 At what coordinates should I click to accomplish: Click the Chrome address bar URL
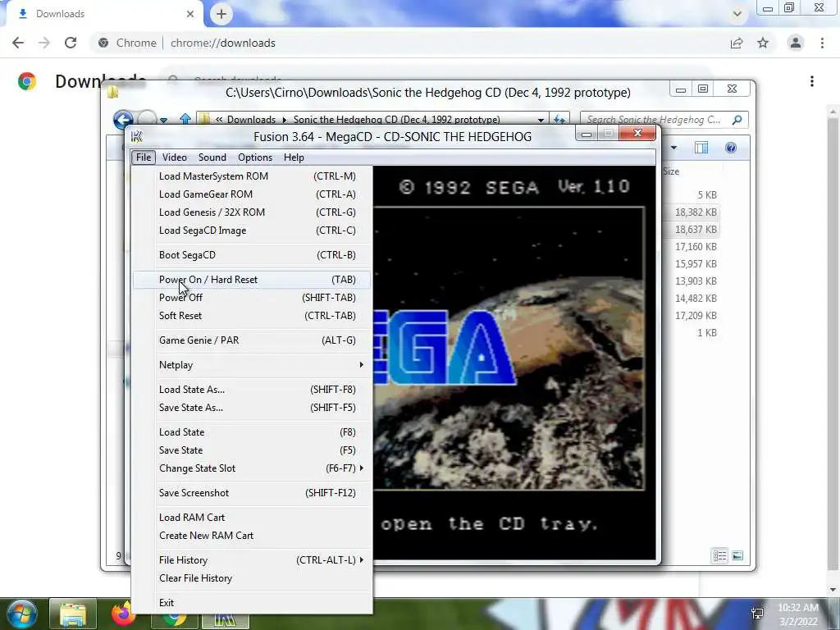pos(223,43)
